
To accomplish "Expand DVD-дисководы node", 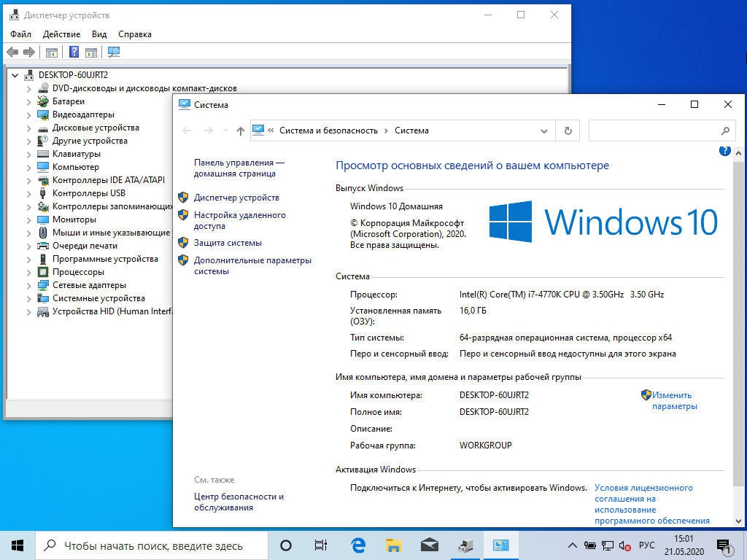I will click(x=28, y=88).
